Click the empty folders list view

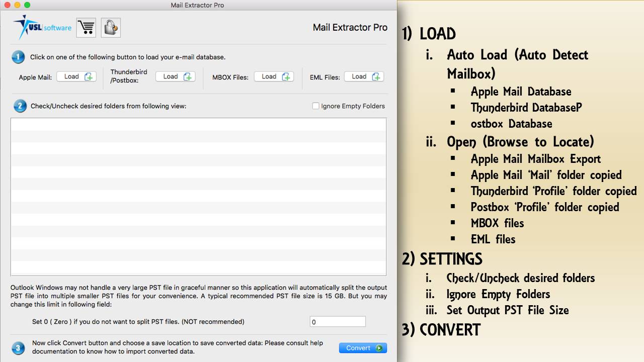pyautogui.click(x=199, y=197)
